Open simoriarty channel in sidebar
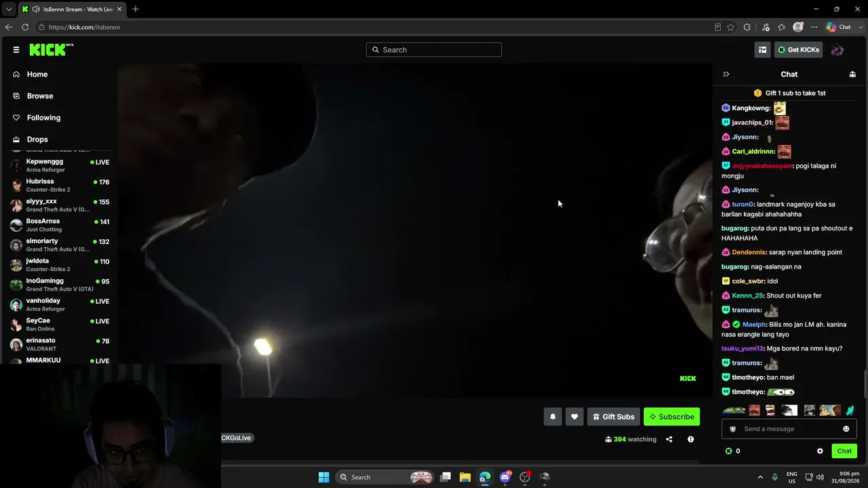Viewport: 868px width, 488px height. pos(59,245)
